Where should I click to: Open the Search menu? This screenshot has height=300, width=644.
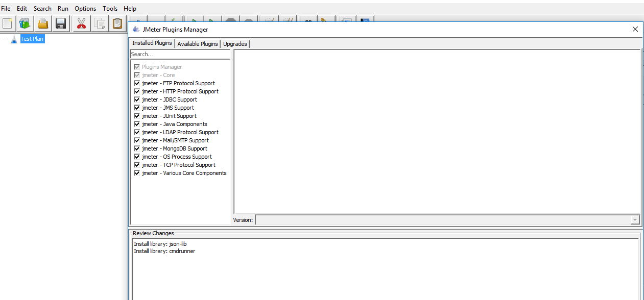[42, 8]
